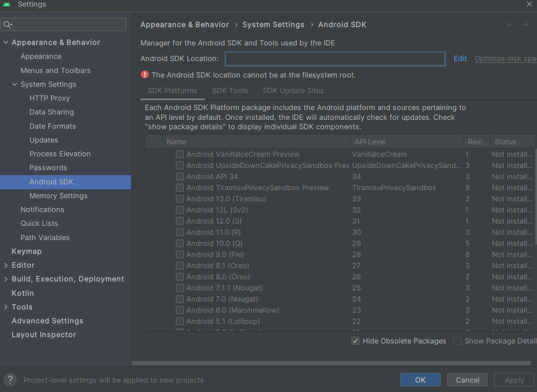Open the SDK Update Sites tab
Viewport: 537px width, 392px height.
[293, 90]
